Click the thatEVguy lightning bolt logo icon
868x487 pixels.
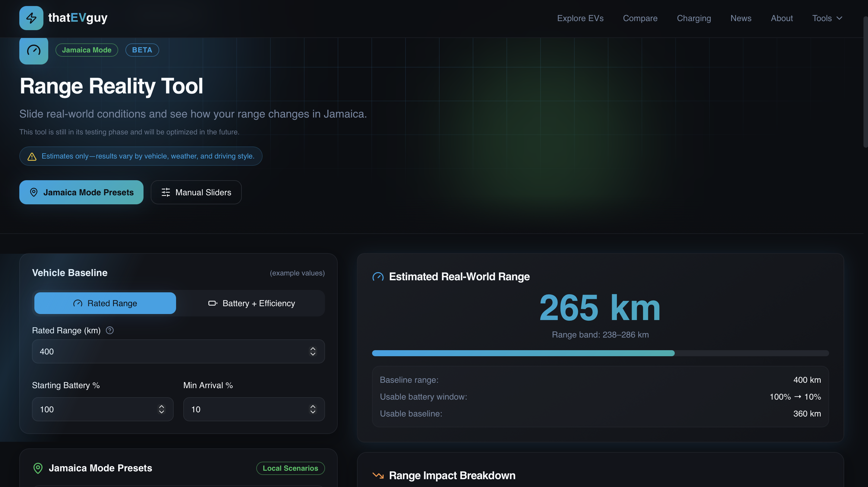click(x=31, y=18)
